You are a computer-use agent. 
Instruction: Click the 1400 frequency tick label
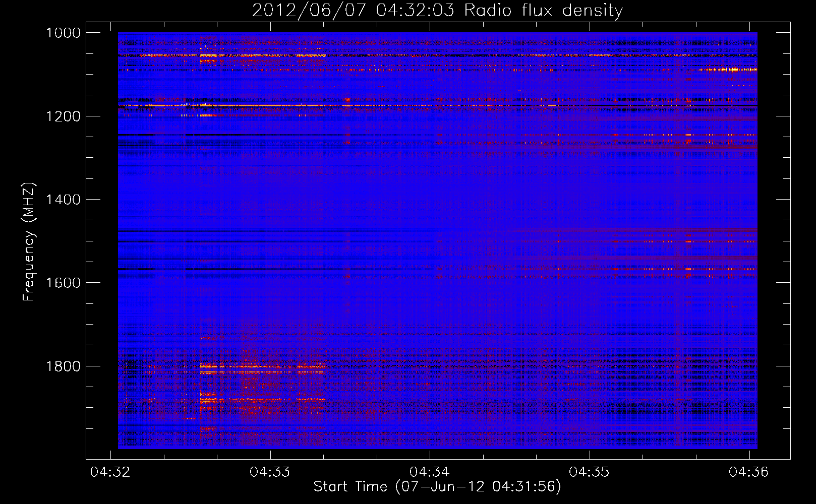point(63,200)
